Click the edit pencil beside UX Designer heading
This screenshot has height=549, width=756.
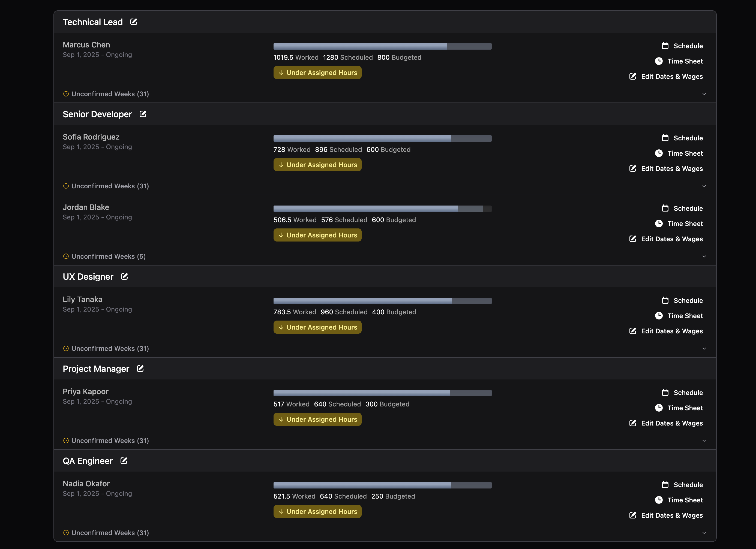point(124,276)
